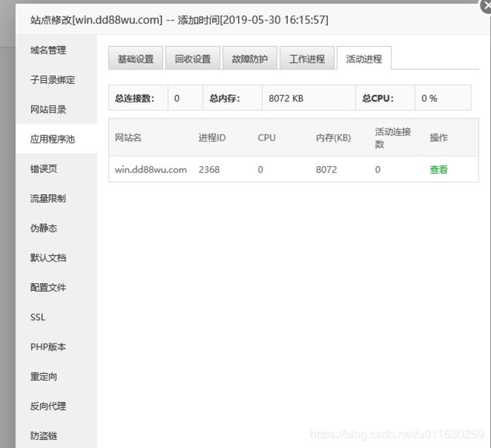Open the 子目录绑定 sidebar section

52,79
